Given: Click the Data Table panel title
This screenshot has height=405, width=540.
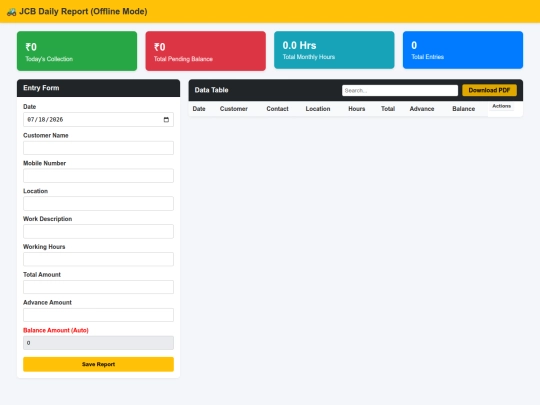Looking at the screenshot, I should [x=211, y=90].
